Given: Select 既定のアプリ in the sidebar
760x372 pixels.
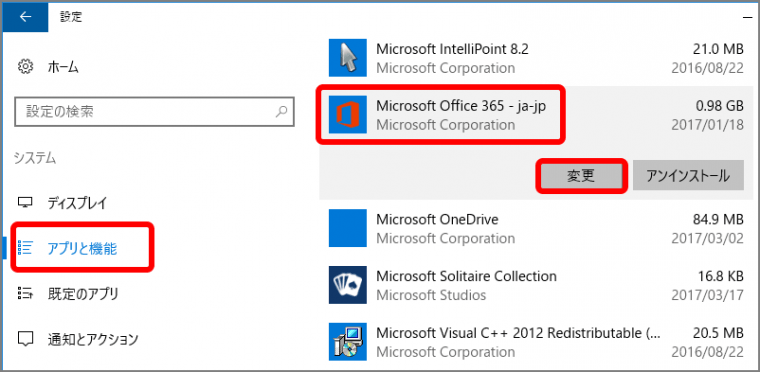Looking at the screenshot, I should (x=83, y=293).
